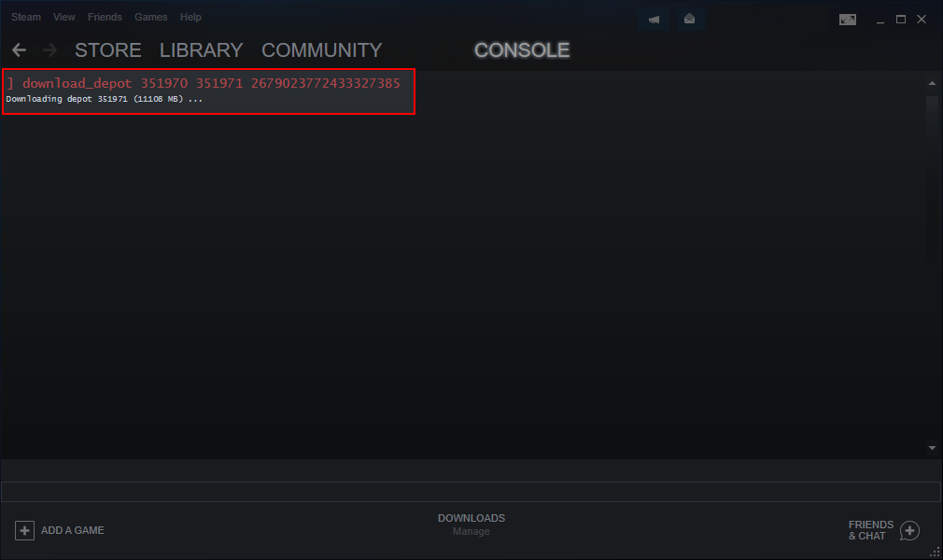The image size is (943, 560).
Task: Go back using the left arrow
Action: pyautogui.click(x=20, y=49)
